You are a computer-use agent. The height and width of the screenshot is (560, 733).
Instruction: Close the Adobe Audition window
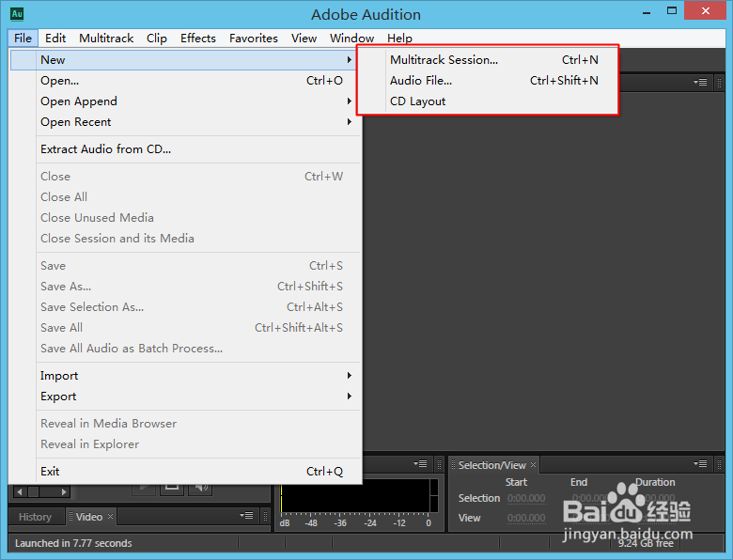pyautogui.click(x=706, y=10)
